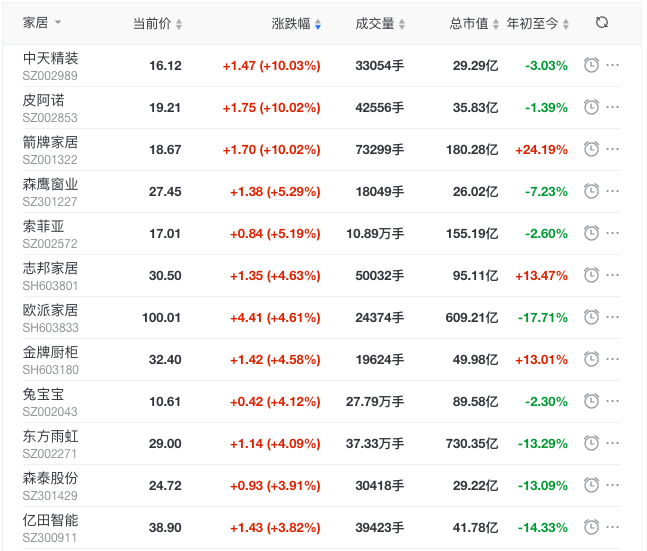Viewport: 647px width, 551px height.
Task: Sort by 年初至今 column header
Action: [538, 23]
